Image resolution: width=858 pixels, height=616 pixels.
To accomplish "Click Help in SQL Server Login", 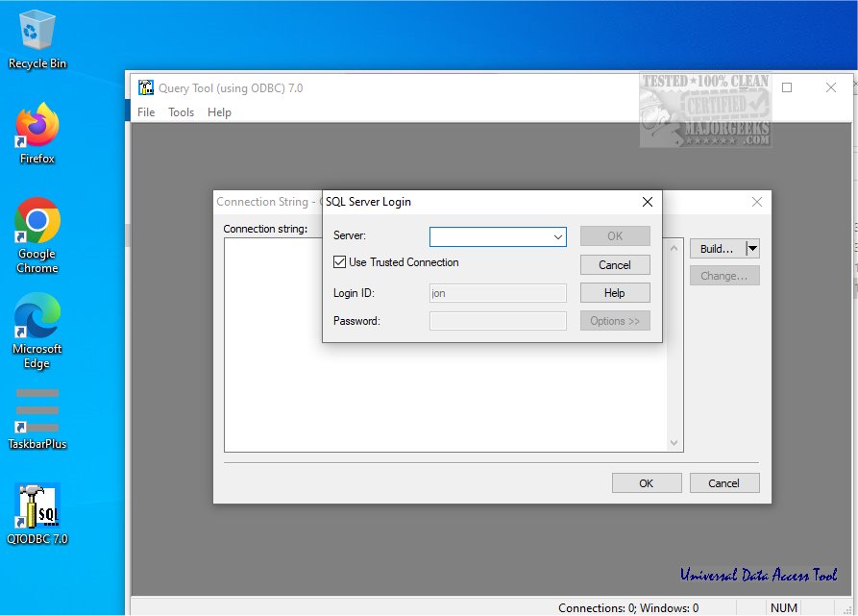I will [x=615, y=293].
